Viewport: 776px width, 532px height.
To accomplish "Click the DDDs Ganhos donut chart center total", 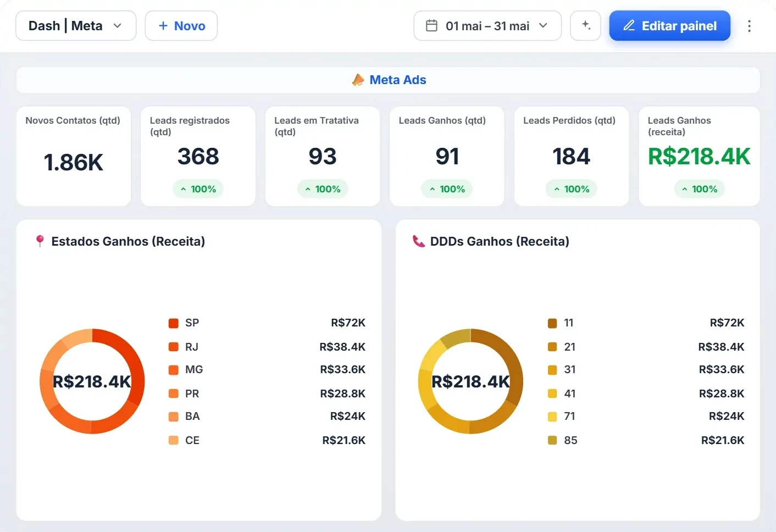I will [x=471, y=381].
